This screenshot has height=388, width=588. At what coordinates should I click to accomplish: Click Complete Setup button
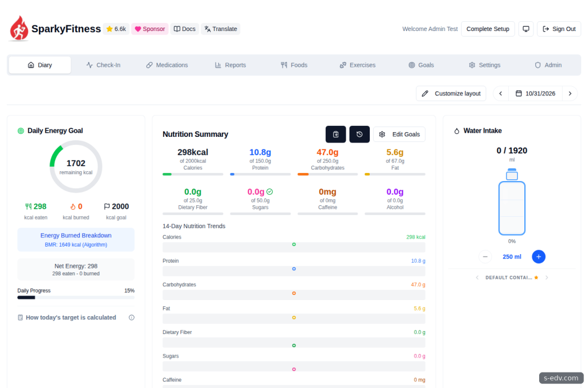pyautogui.click(x=488, y=29)
